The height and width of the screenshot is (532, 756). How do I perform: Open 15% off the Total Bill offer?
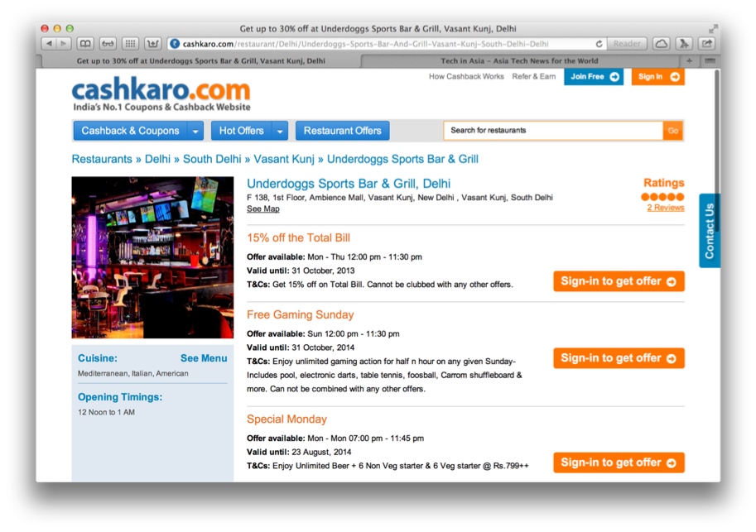298,237
